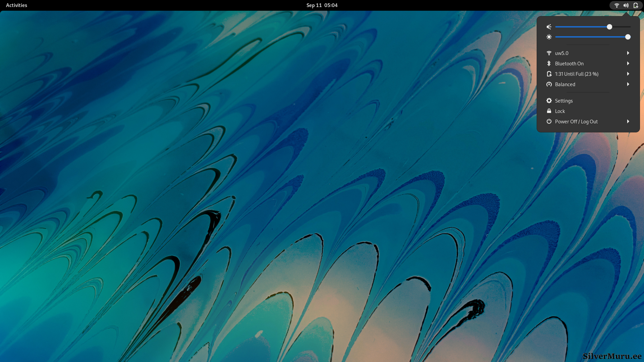This screenshot has width=644, height=362.
Task: Click top bar volume indicator icon
Action: click(626, 5)
